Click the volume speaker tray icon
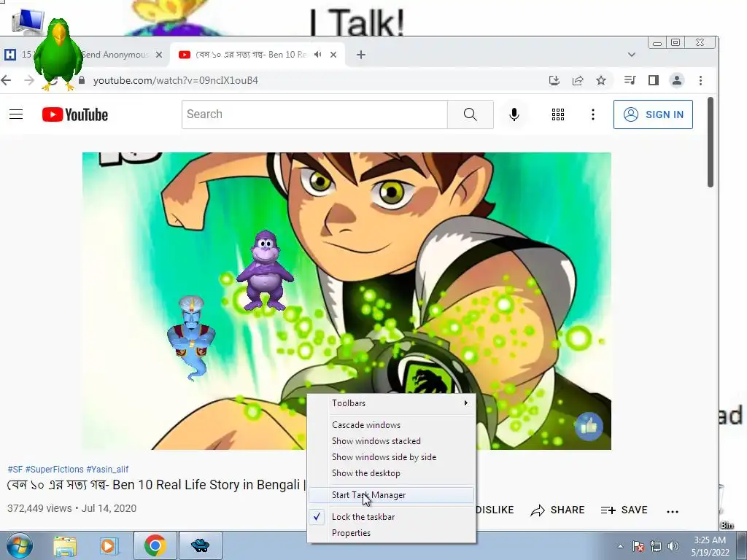 (673, 546)
